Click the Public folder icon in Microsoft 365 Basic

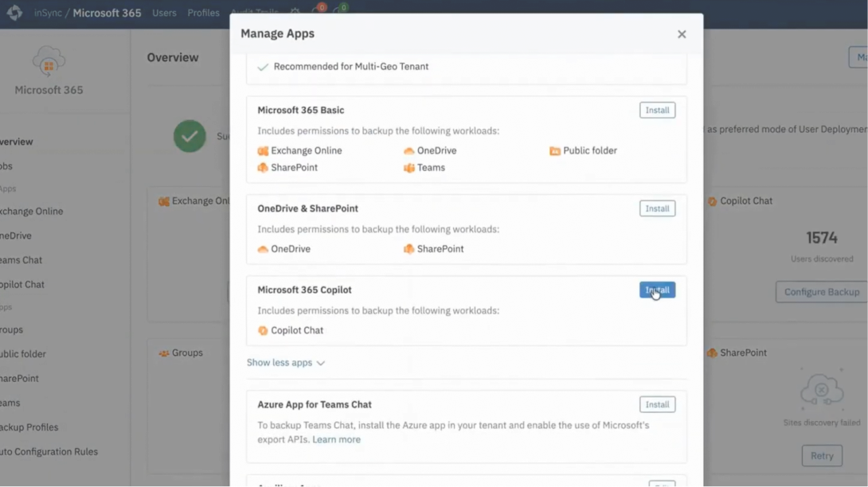[x=555, y=150]
